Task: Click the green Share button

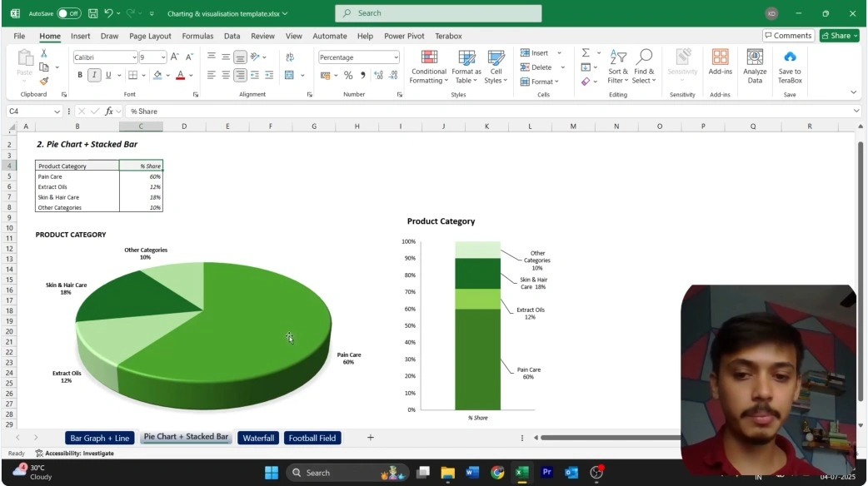Action: pos(839,36)
